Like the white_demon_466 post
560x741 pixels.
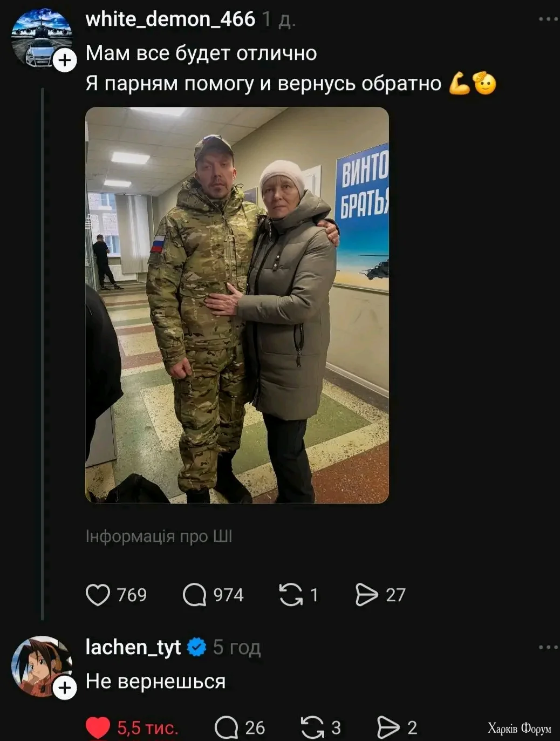[x=98, y=595]
